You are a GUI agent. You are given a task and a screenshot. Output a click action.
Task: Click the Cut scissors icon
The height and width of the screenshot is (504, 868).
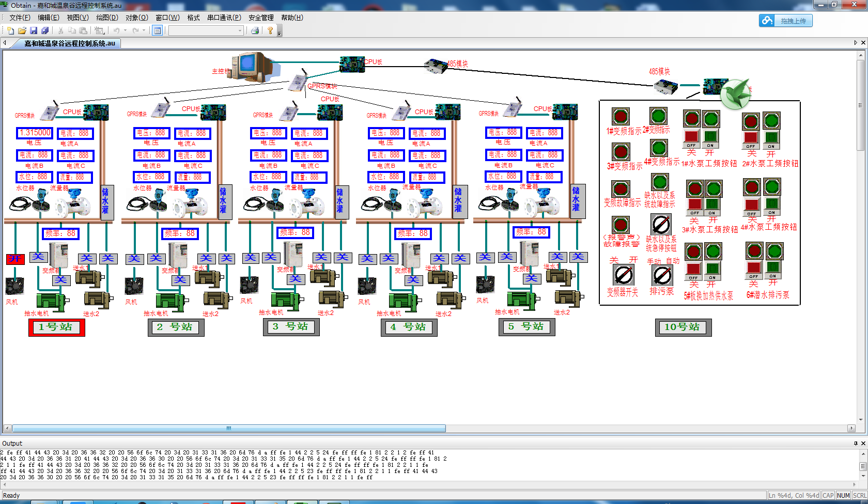point(61,30)
